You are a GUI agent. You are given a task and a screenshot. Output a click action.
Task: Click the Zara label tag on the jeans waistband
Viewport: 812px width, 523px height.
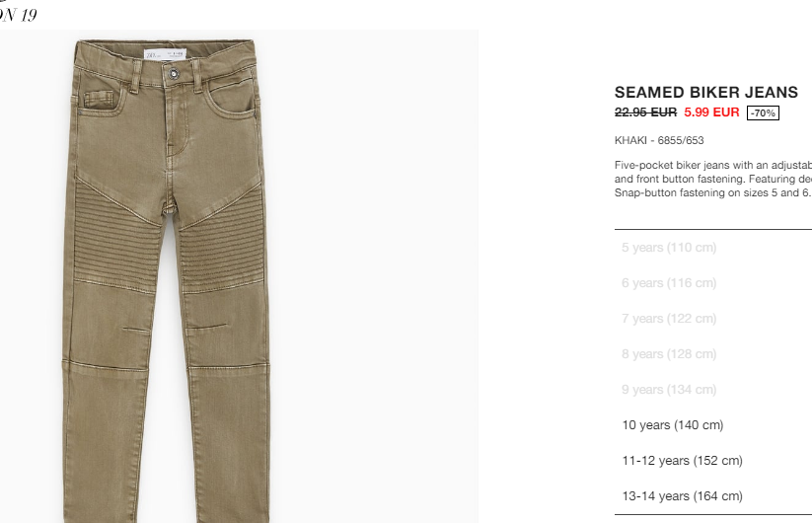(x=165, y=54)
